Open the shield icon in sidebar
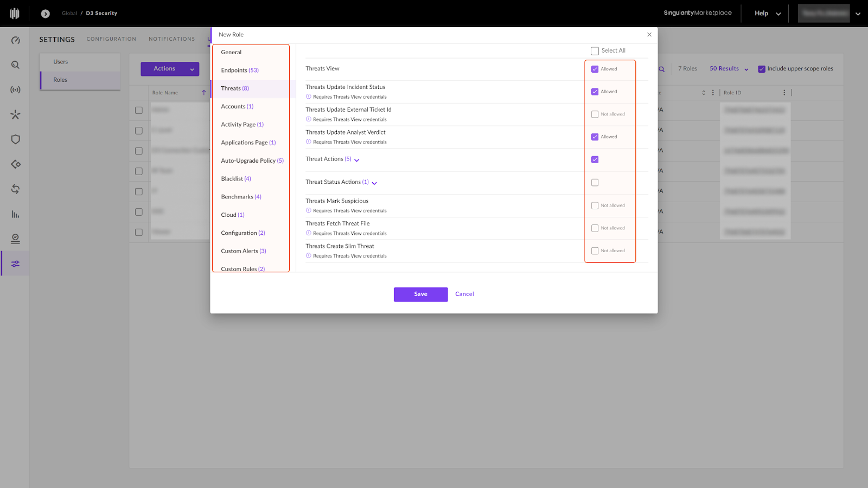 point(15,139)
